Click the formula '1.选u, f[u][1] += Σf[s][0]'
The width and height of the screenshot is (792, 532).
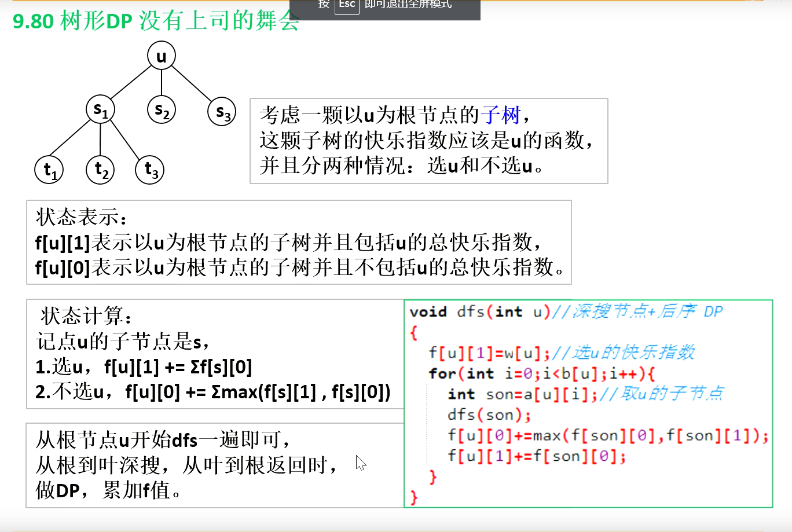pyautogui.click(x=144, y=367)
